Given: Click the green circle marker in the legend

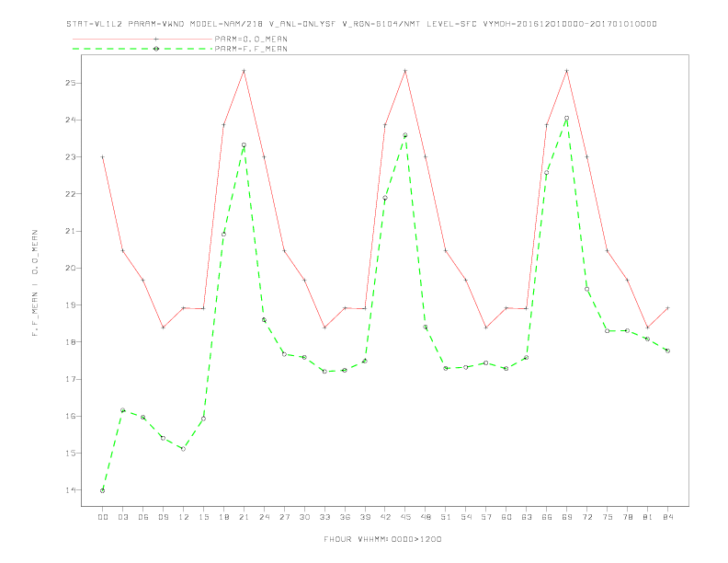Looking at the screenshot, I should (x=156, y=49).
